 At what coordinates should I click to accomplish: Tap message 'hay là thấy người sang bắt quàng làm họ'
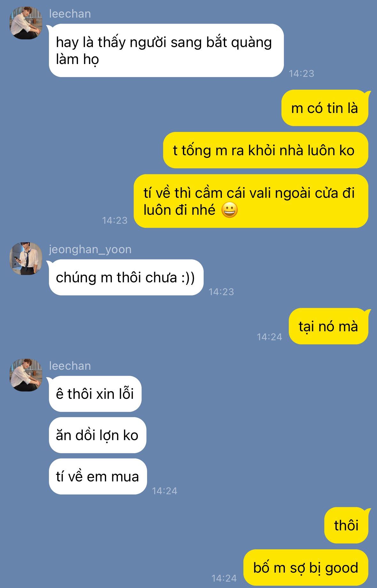[x=166, y=51]
